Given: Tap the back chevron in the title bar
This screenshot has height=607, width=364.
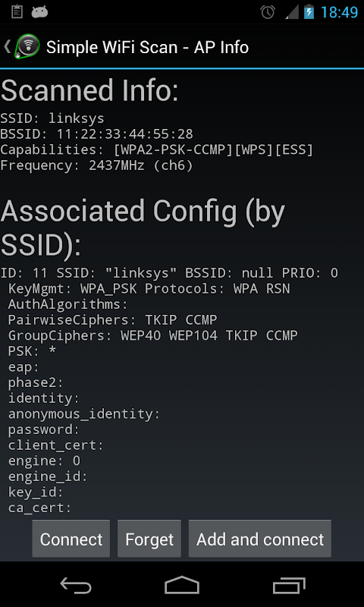Looking at the screenshot, I should [7, 47].
